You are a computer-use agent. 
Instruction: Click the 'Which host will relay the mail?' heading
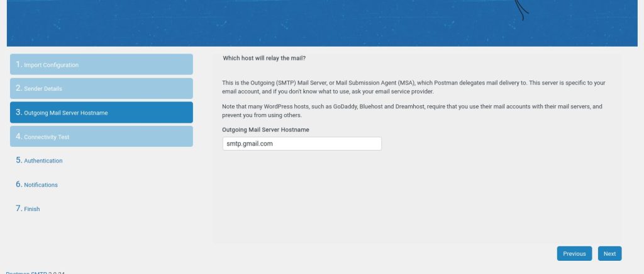click(264, 59)
